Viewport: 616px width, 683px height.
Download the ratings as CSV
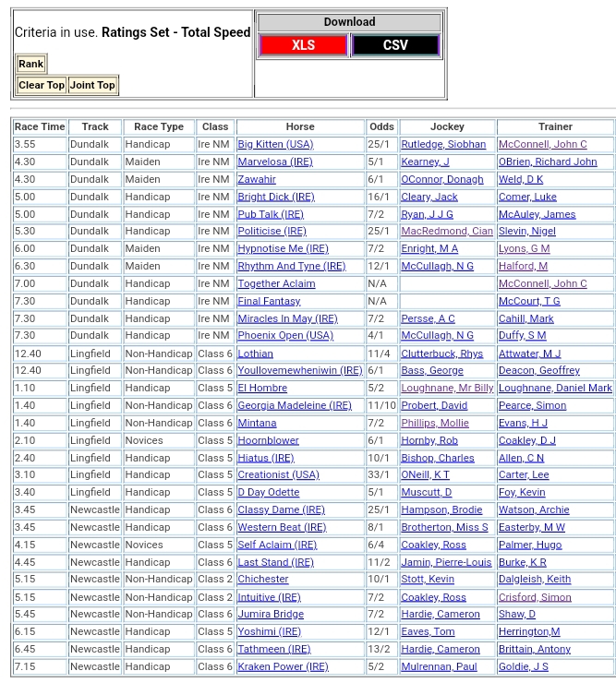(x=395, y=45)
